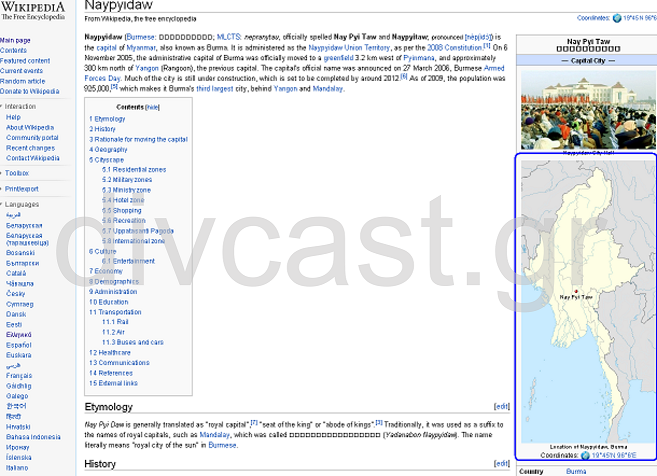Open the Myanmar link in intro

(141, 48)
